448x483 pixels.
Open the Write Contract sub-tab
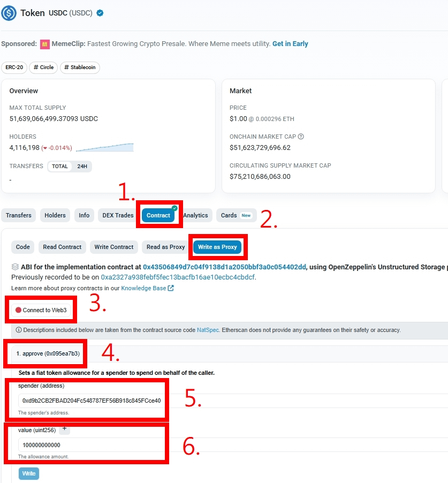coord(114,247)
